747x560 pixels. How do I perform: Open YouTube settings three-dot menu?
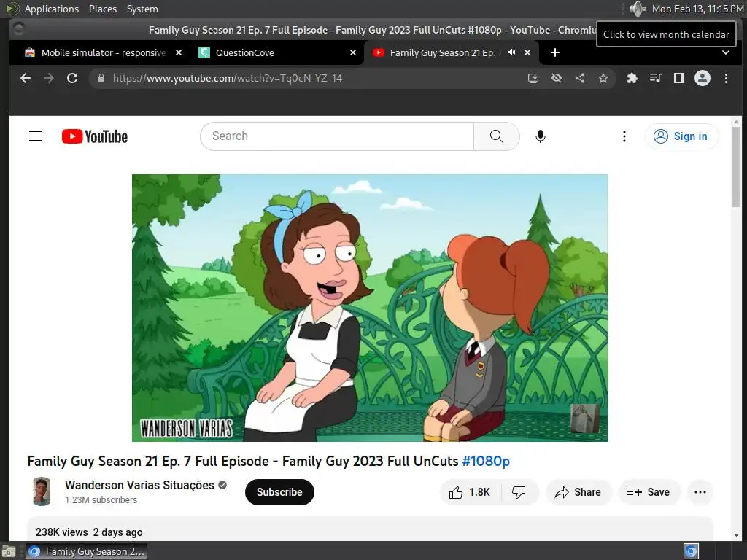624,136
